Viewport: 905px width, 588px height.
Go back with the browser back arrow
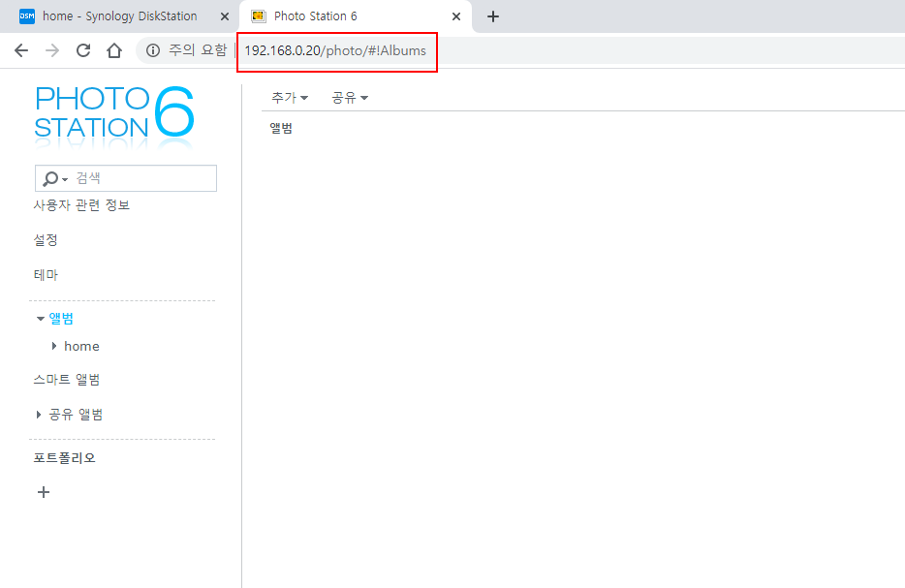click(x=21, y=50)
